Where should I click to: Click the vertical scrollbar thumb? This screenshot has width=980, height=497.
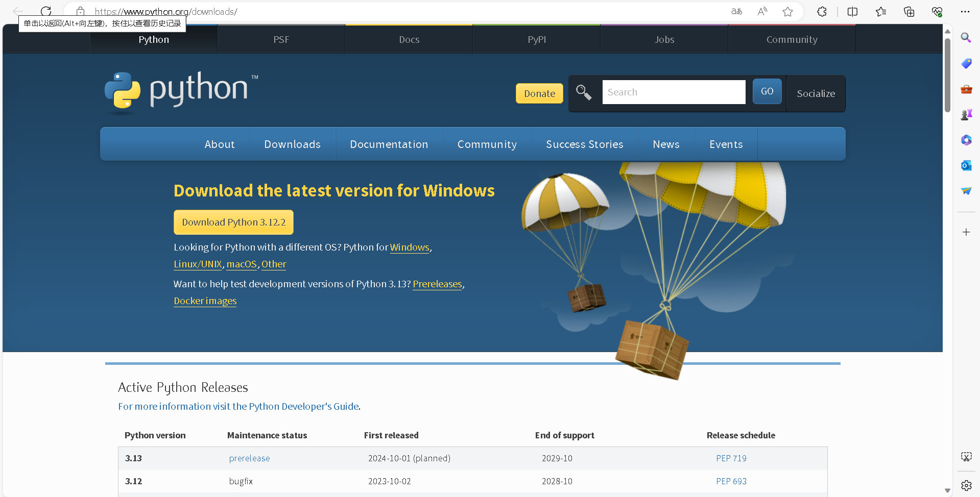click(x=947, y=74)
